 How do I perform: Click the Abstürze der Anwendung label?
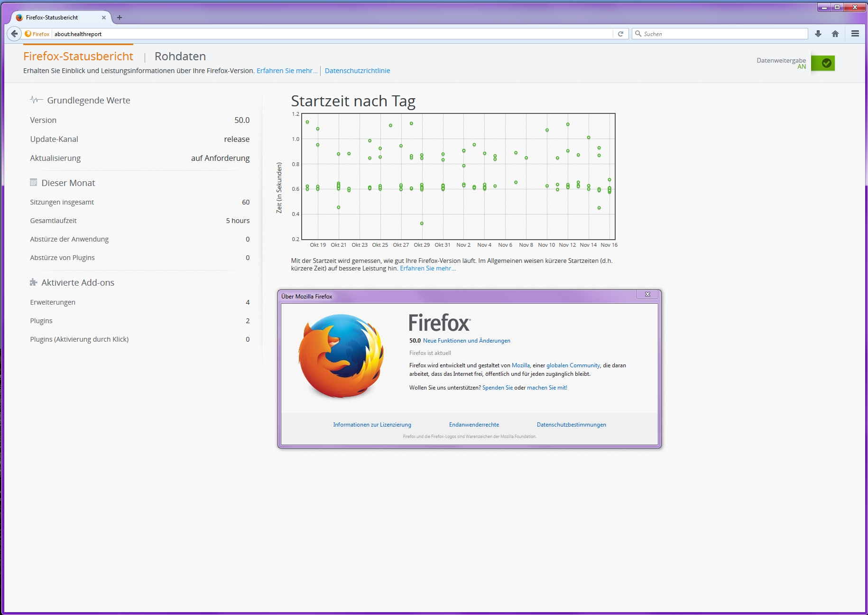69,239
